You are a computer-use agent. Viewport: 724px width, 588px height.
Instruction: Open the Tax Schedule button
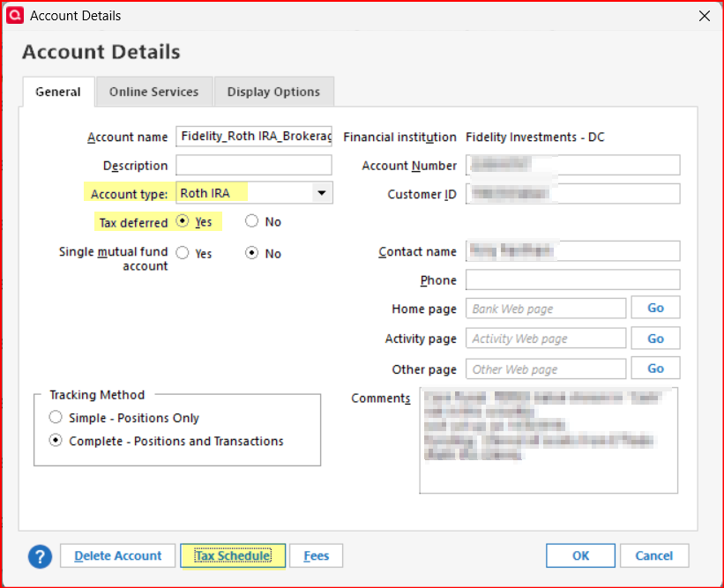(x=233, y=555)
